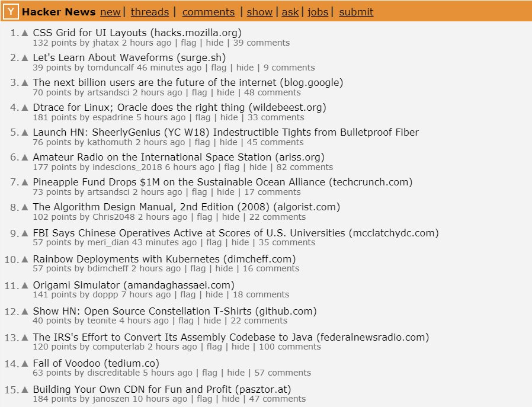View 45 comments on SheerlyGenius story
Image resolution: width=532 pixels, height=407 pixels.
tap(275, 142)
